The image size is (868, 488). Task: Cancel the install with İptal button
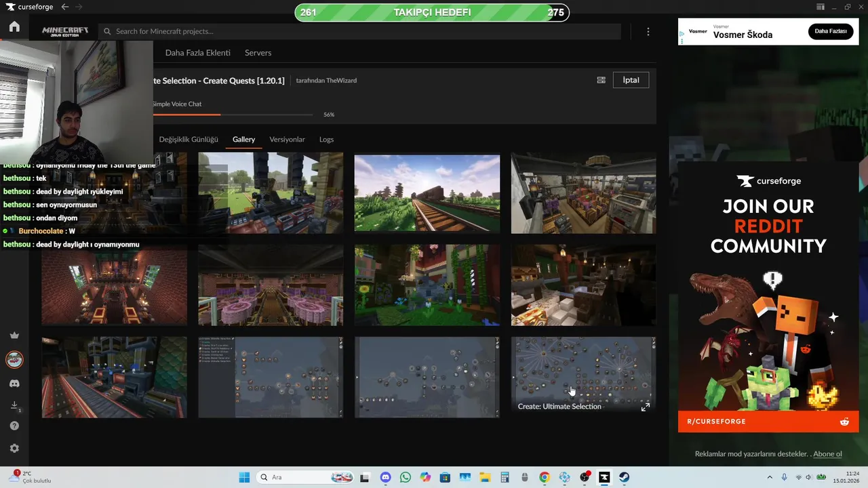(x=631, y=80)
